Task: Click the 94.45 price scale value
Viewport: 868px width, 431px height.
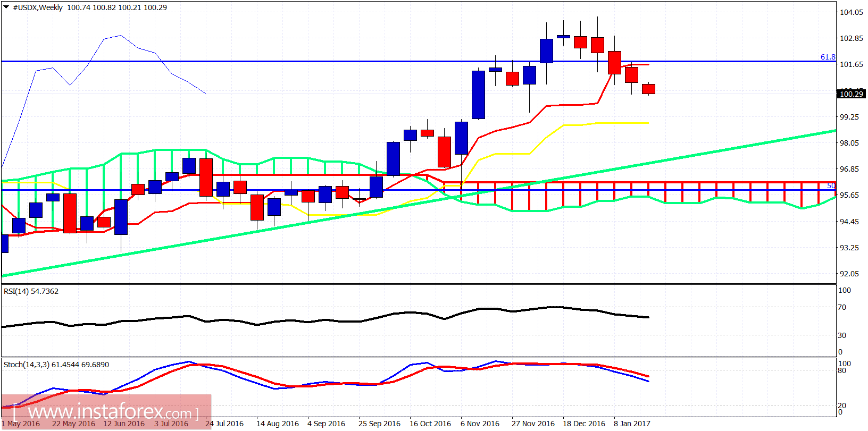Action: (849, 222)
